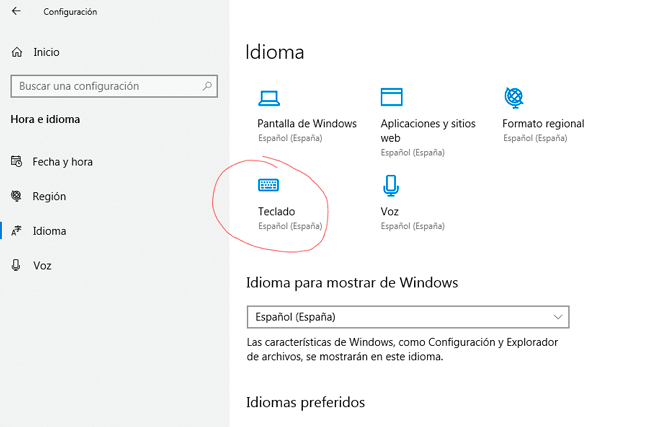This screenshot has width=650, height=427.
Task: Click the back arrow icon
Action: coord(16,12)
